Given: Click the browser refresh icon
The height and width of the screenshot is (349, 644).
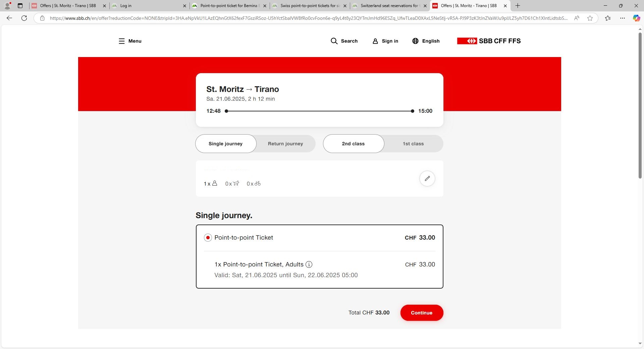Looking at the screenshot, I should pos(24,18).
